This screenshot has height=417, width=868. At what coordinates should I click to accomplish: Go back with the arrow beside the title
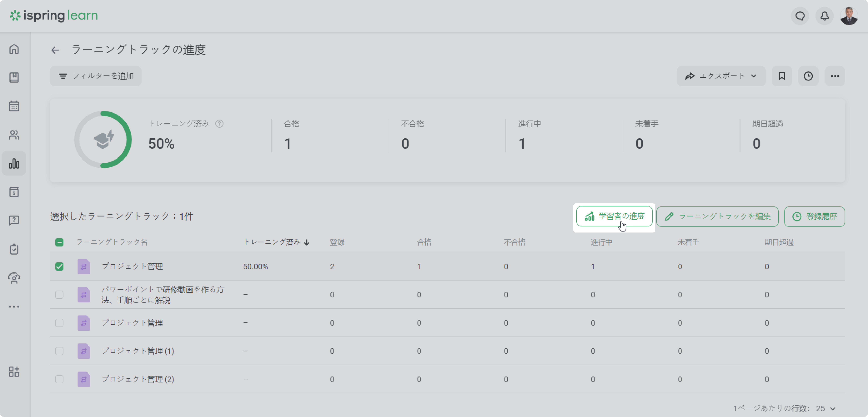[x=55, y=50]
